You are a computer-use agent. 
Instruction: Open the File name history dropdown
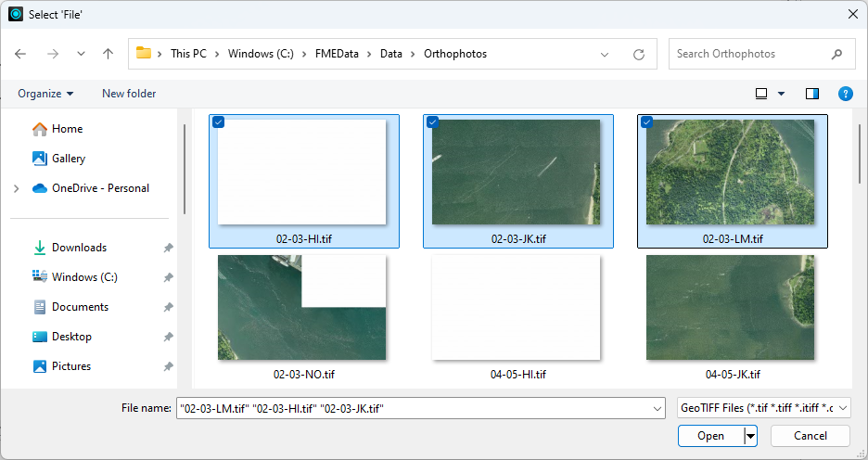[x=657, y=408]
